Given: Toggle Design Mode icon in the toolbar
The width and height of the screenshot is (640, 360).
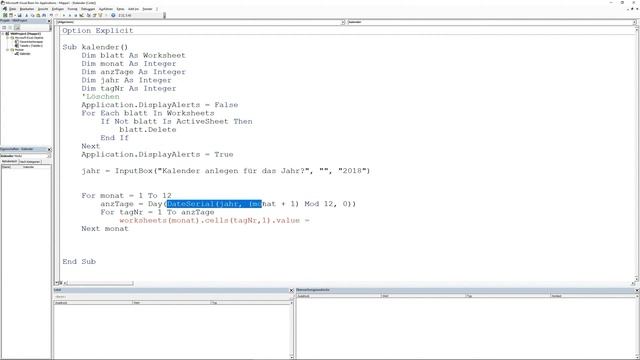Looking at the screenshot, I should click(81, 15).
